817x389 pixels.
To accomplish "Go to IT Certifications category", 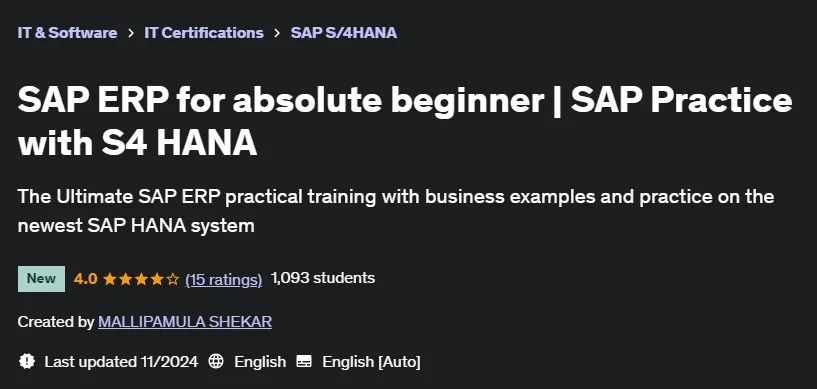I will [x=204, y=33].
